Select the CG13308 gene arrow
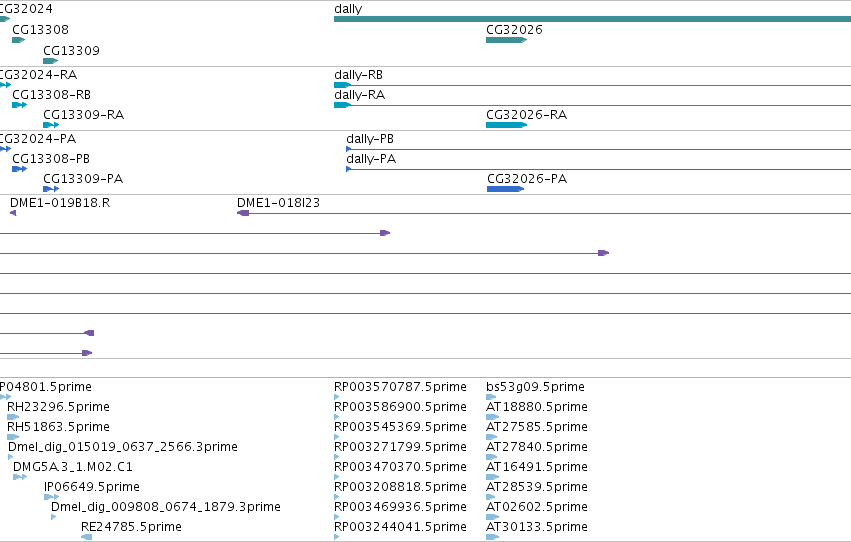This screenshot has width=851, height=542. [x=18, y=40]
